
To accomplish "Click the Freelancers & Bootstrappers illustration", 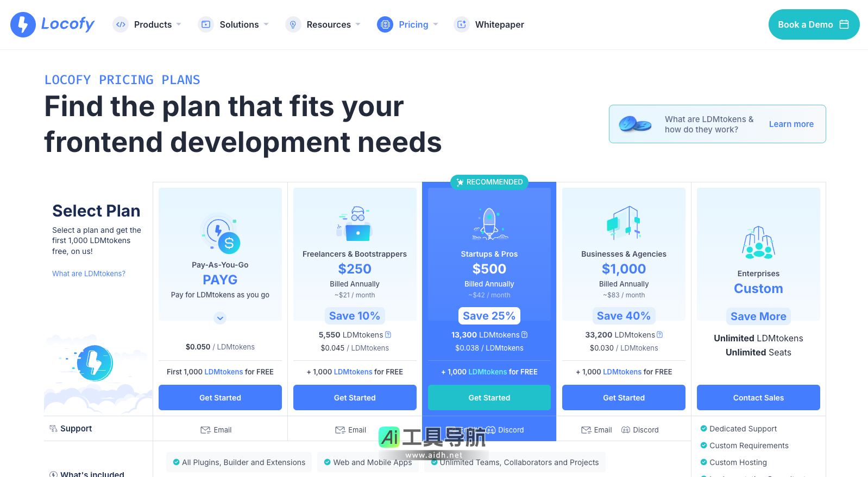I will [354, 223].
